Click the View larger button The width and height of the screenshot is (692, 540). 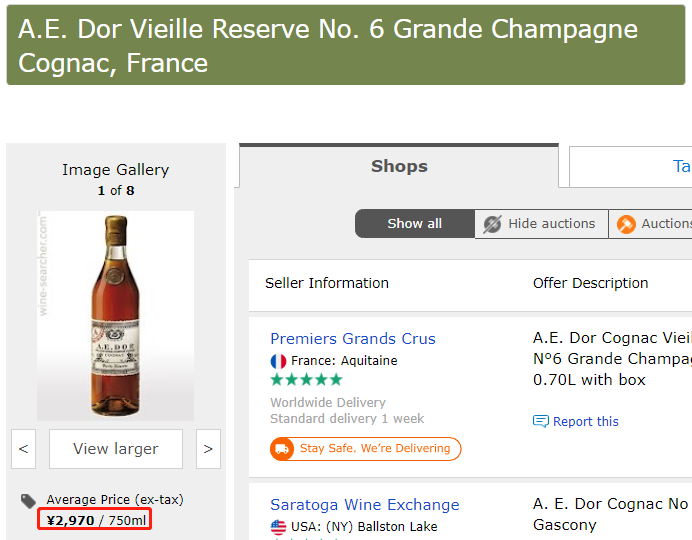[116, 449]
